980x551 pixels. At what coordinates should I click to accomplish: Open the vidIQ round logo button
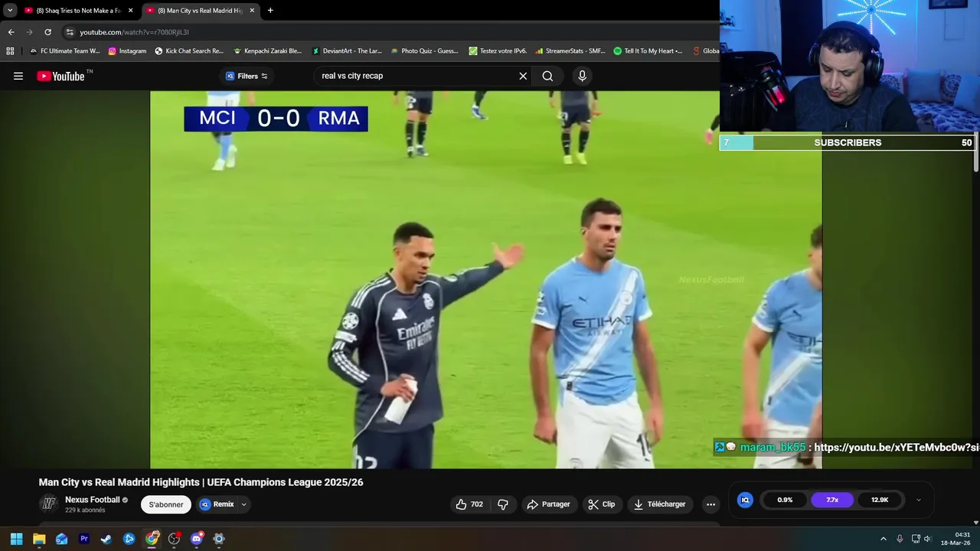745,500
